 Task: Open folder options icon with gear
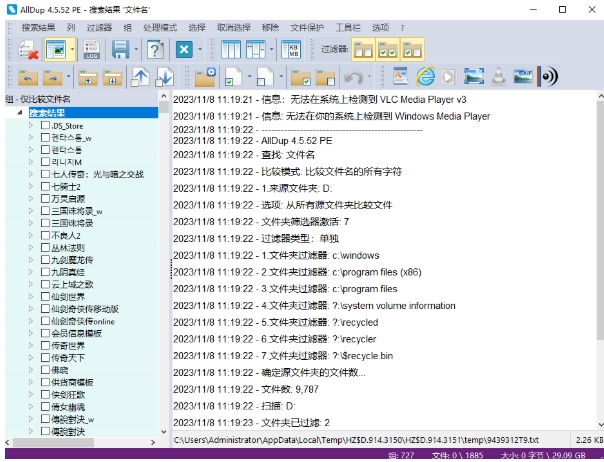[205, 76]
